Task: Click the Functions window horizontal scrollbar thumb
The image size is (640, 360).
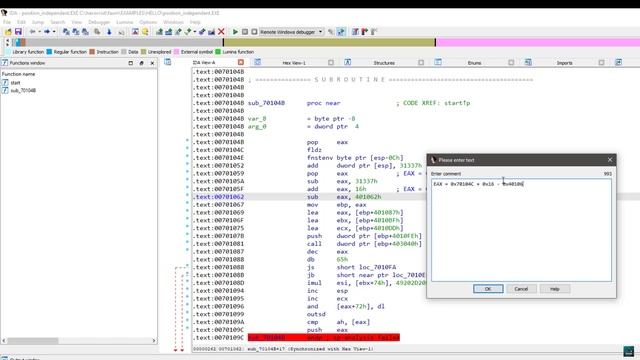Action: [33, 340]
